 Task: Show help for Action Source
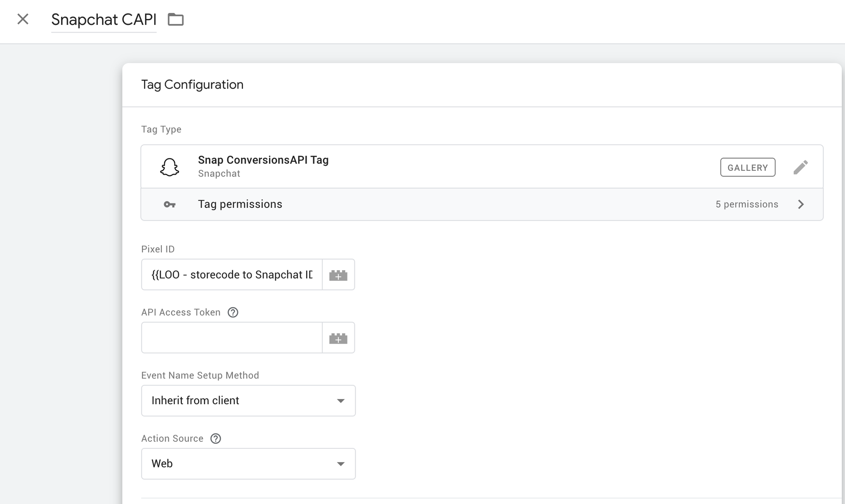point(215,438)
